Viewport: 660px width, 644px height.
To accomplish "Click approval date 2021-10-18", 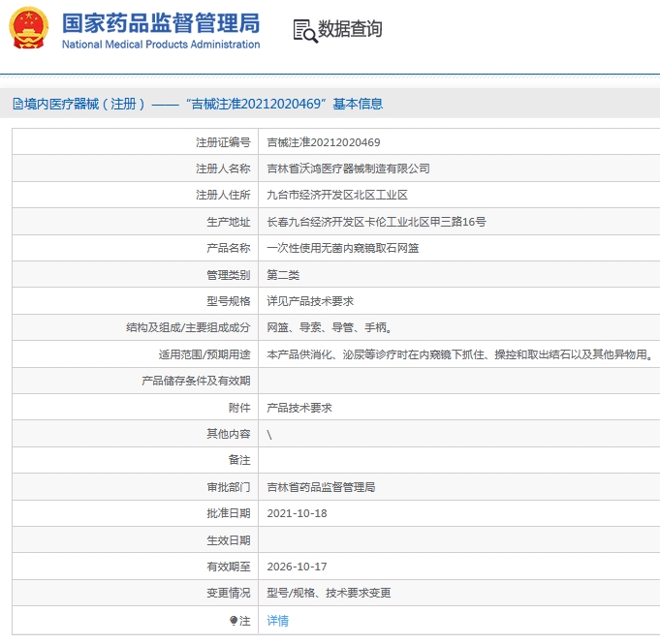I will point(297,513).
